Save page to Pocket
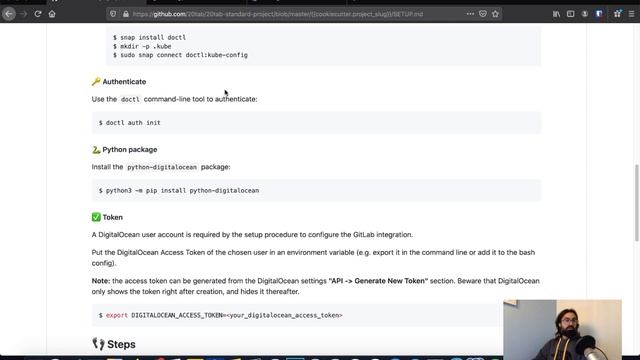This screenshot has width=640, height=360. click(483, 14)
